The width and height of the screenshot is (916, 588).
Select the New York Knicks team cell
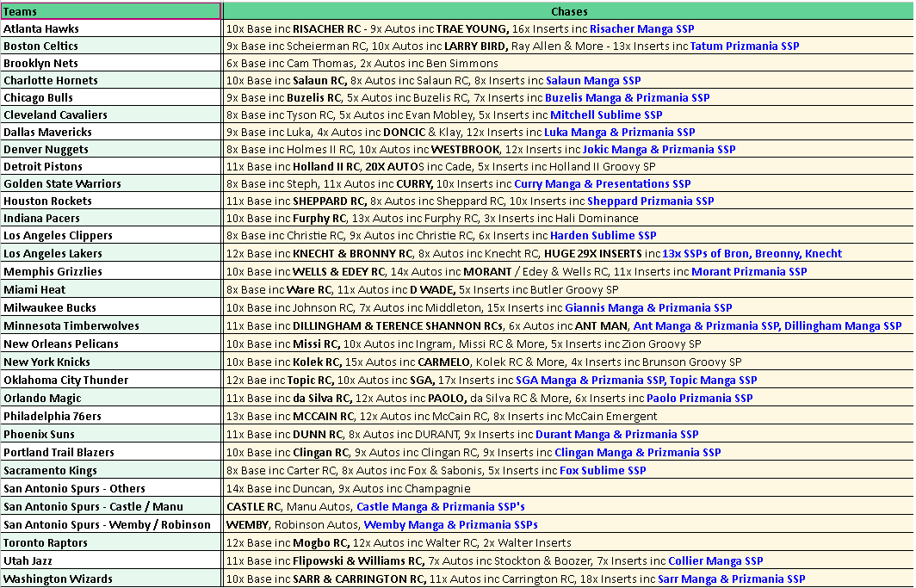coord(110,362)
